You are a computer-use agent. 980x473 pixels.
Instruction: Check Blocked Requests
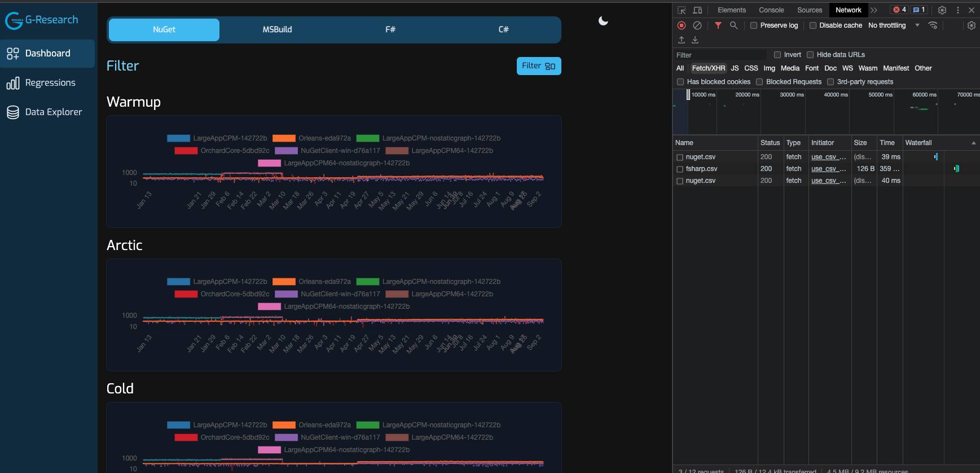[x=759, y=82]
